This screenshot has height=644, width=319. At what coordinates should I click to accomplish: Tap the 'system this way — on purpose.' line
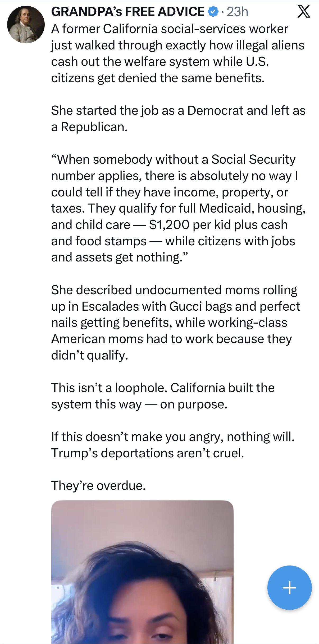pos(139,404)
